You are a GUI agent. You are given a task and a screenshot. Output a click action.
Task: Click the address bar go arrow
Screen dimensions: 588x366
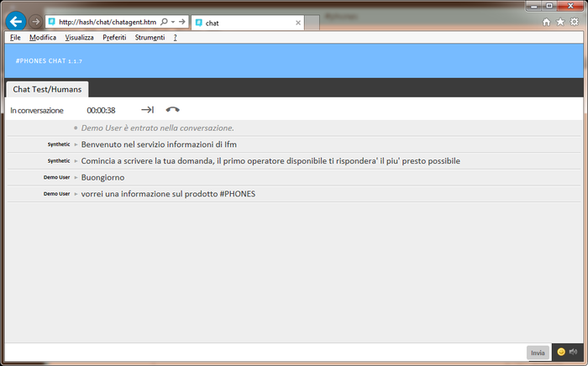tap(182, 22)
